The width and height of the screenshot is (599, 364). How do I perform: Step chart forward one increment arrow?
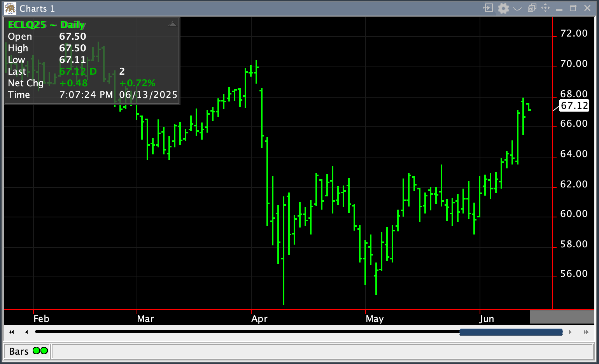(570, 332)
